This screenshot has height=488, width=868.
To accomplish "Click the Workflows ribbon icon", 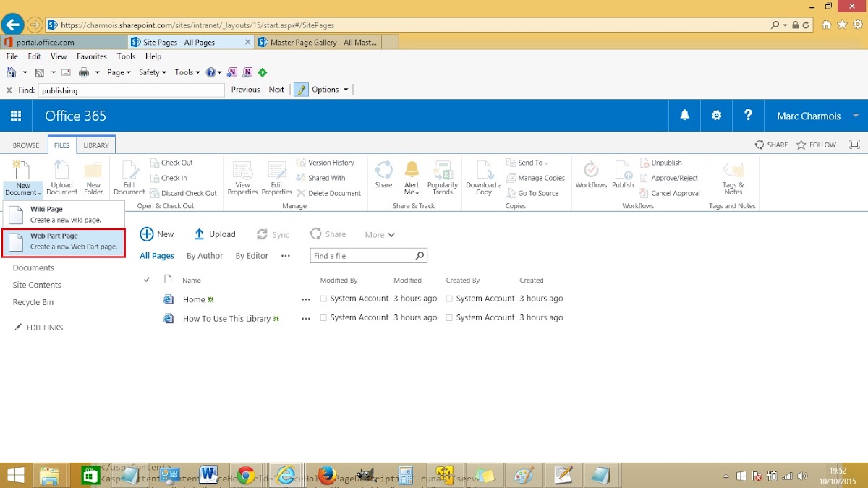I will pyautogui.click(x=591, y=176).
